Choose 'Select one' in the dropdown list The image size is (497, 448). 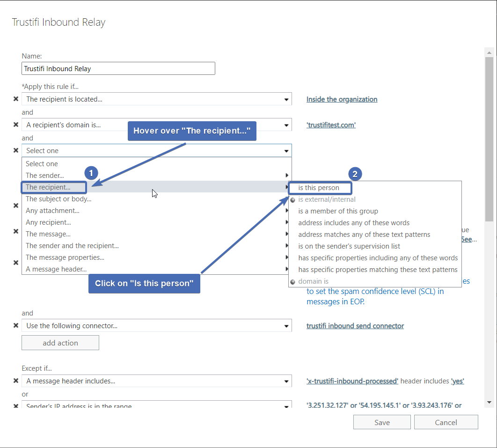click(x=157, y=163)
